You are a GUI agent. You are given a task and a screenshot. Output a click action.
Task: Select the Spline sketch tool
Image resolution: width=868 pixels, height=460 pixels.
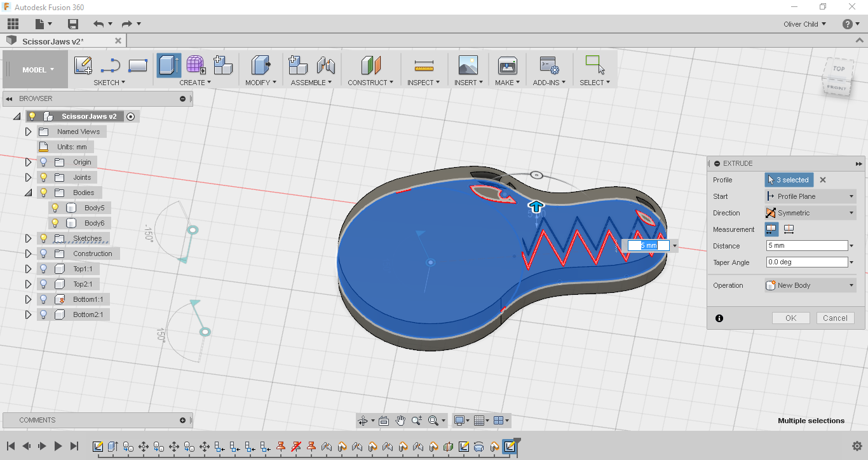[x=111, y=65]
